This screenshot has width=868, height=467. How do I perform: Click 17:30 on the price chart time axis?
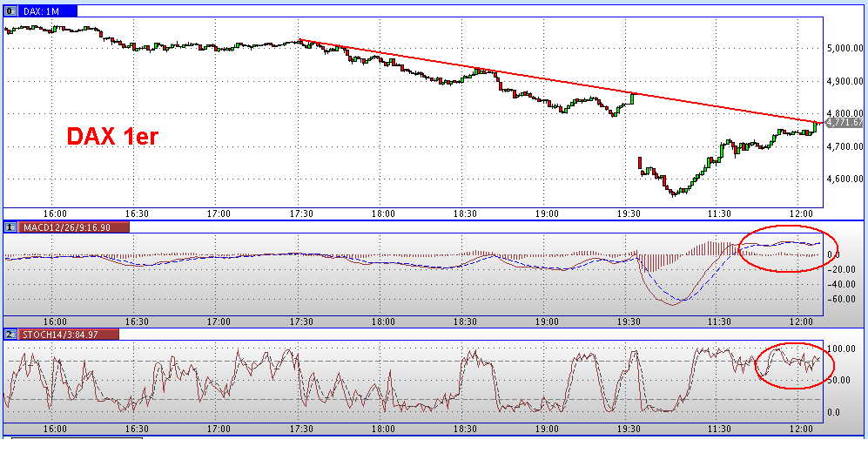pyautogui.click(x=301, y=213)
